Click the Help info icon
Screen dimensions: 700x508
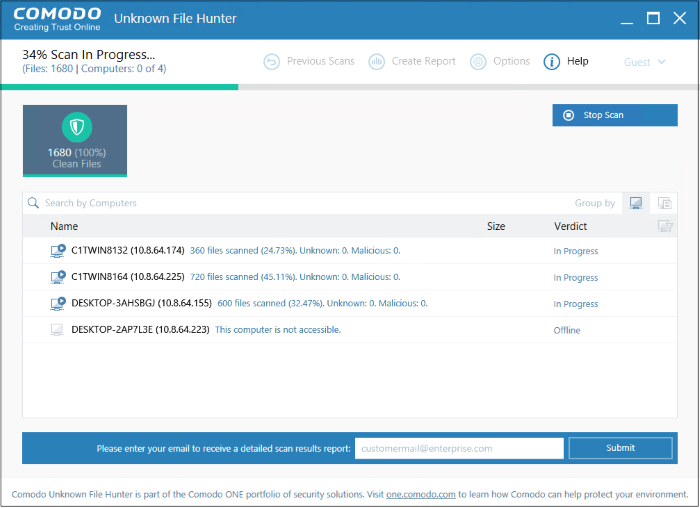coord(552,62)
